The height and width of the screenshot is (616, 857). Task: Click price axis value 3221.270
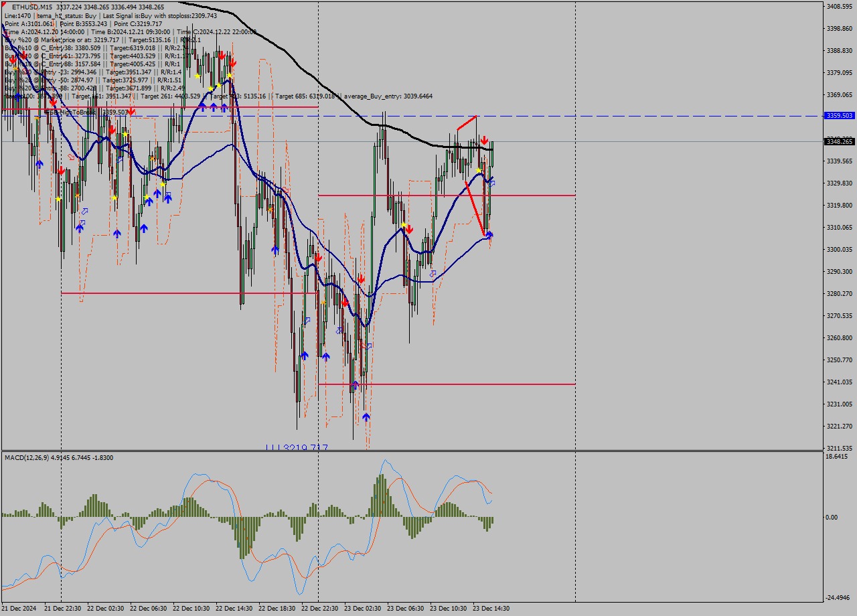pos(840,426)
